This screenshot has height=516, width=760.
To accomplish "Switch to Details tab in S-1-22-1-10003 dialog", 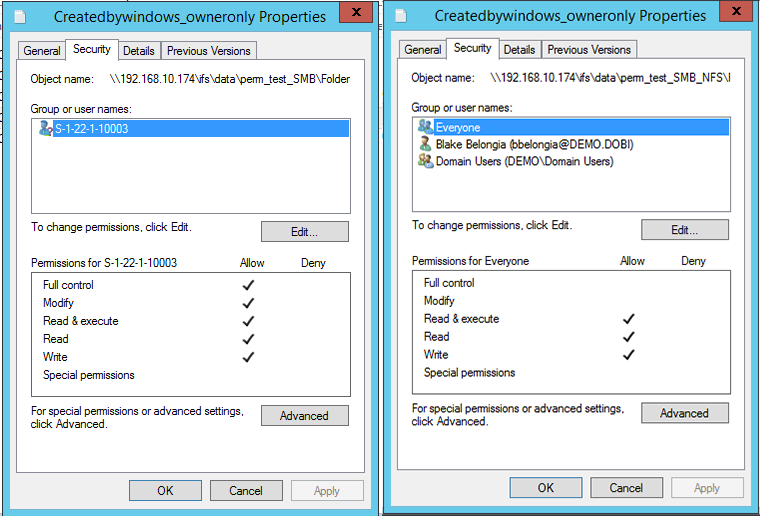I will pyautogui.click(x=139, y=50).
